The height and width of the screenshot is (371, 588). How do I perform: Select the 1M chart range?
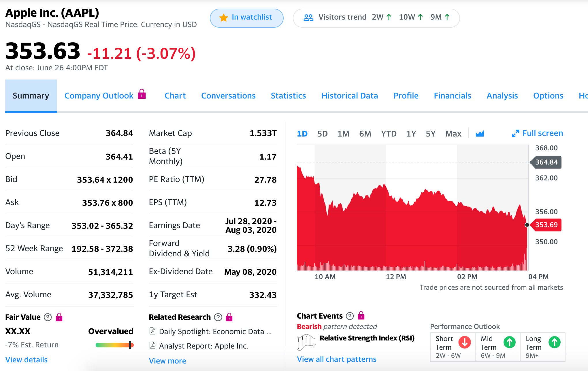coord(343,134)
